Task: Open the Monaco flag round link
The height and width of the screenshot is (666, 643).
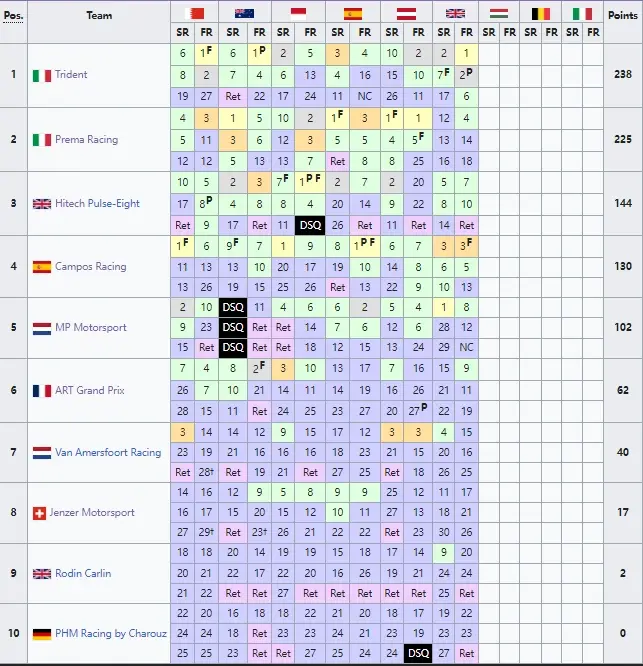Action: click(297, 14)
